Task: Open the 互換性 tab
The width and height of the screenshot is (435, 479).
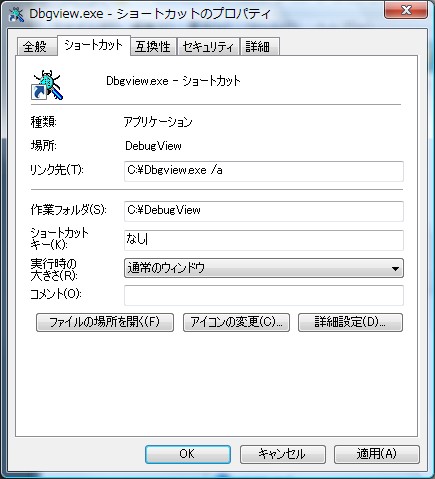Action: click(153, 46)
